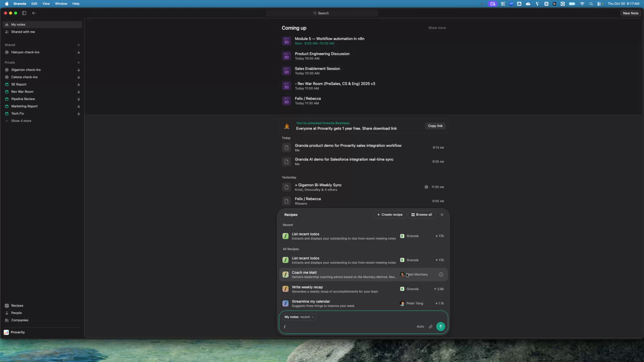Click the Copy link button for Granola Business

(435, 126)
